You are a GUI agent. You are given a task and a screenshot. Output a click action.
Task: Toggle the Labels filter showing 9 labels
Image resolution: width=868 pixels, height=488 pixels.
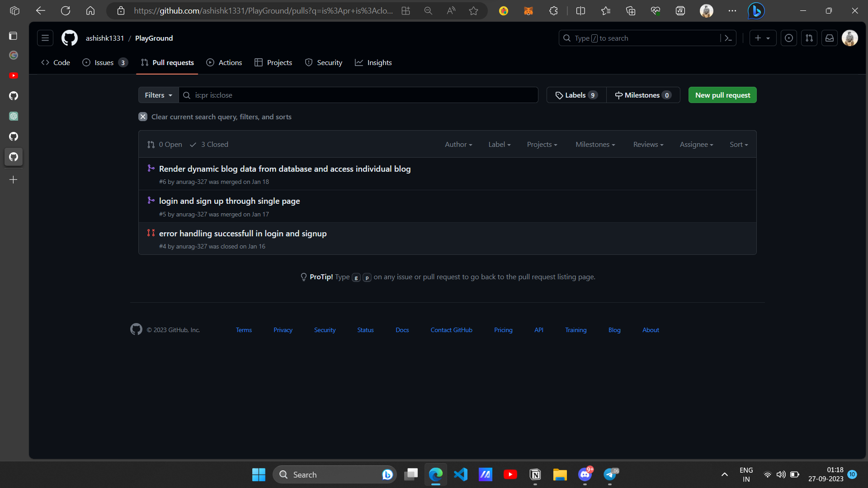click(x=576, y=95)
